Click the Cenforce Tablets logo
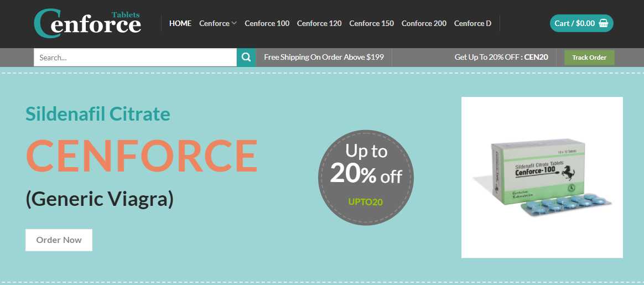 click(x=87, y=23)
